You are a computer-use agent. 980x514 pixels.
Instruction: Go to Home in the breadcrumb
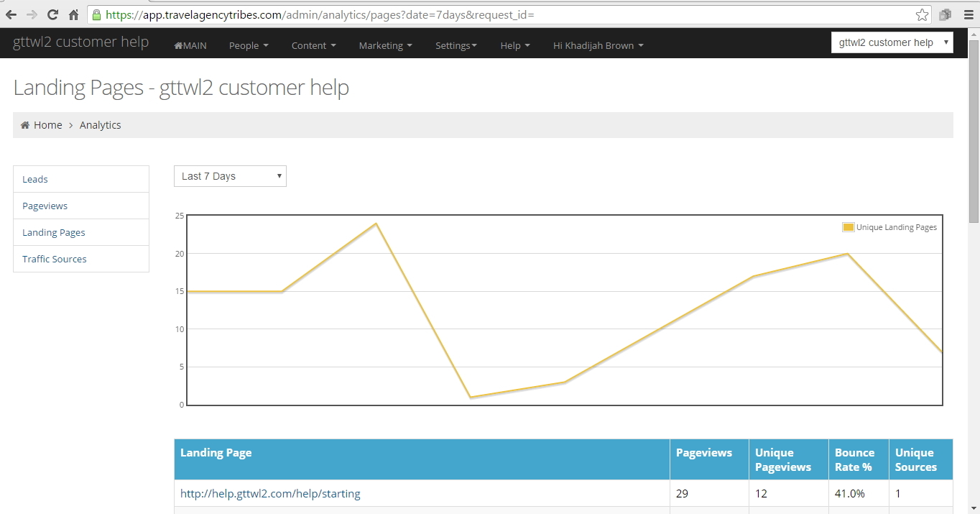(x=47, y=125)
